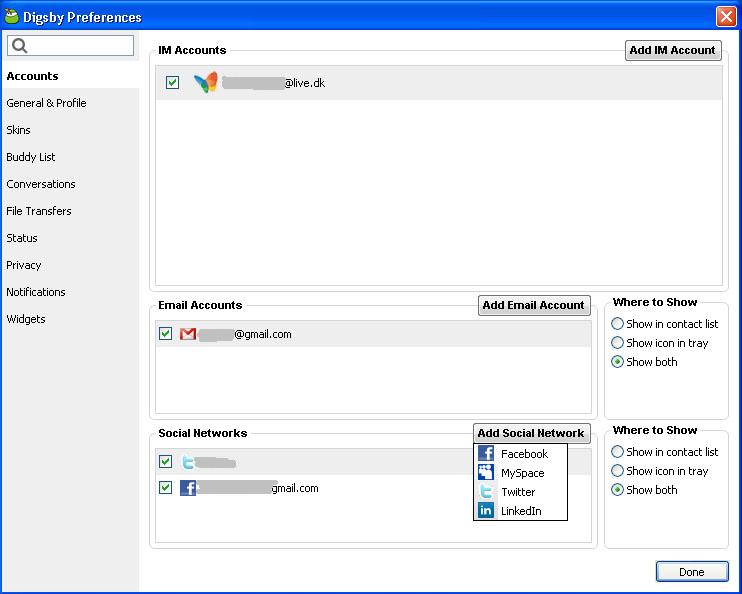Screen dimensions: 742x594
Task: Toggle the Twitter social account checkbox
Action: pyautogui.click(x=166, y=462)
